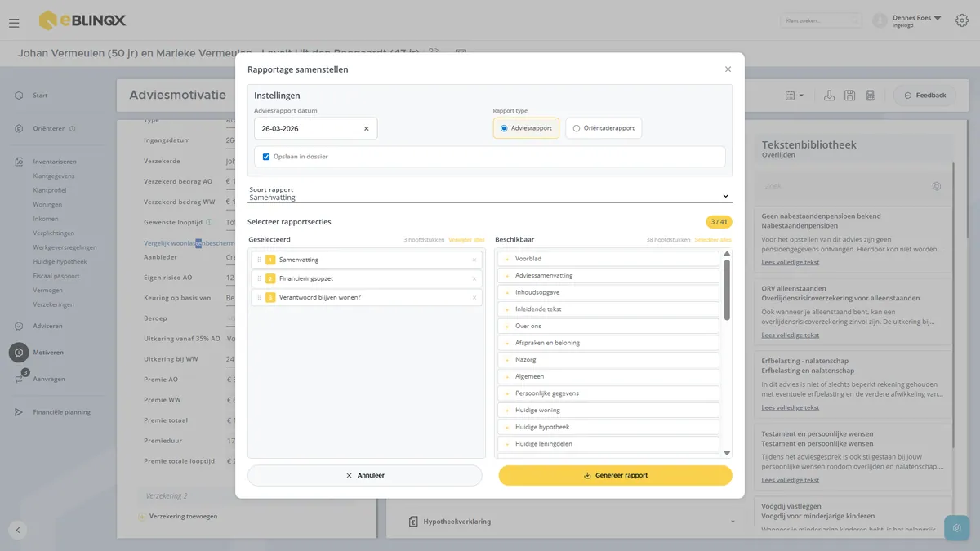Open settings gear in top bar
The image size is (980, 551).
point(961,20)
